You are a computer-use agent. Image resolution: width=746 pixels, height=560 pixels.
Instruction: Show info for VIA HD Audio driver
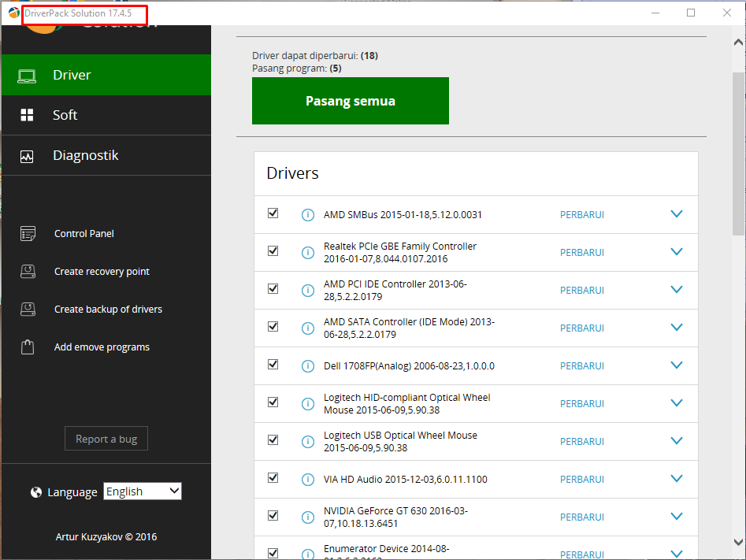tap(308, 479)
